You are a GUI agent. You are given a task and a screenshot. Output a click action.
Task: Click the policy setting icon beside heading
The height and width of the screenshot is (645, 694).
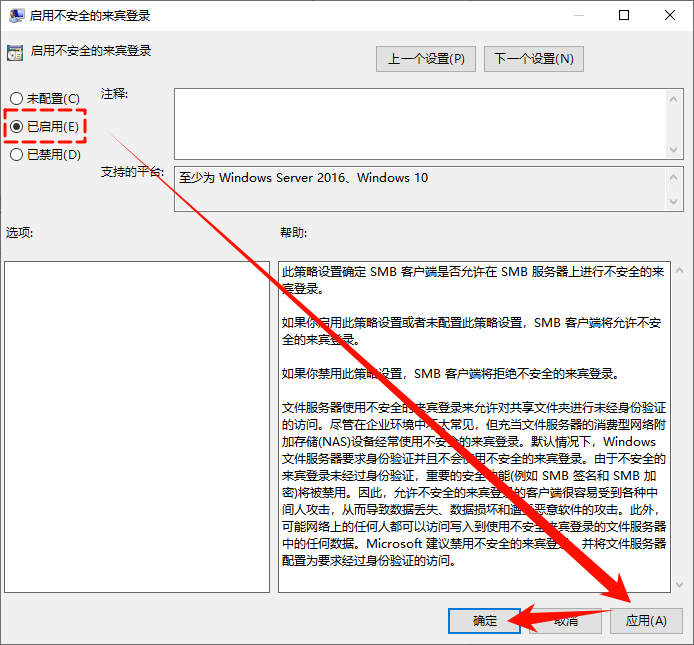click(15, 53)
